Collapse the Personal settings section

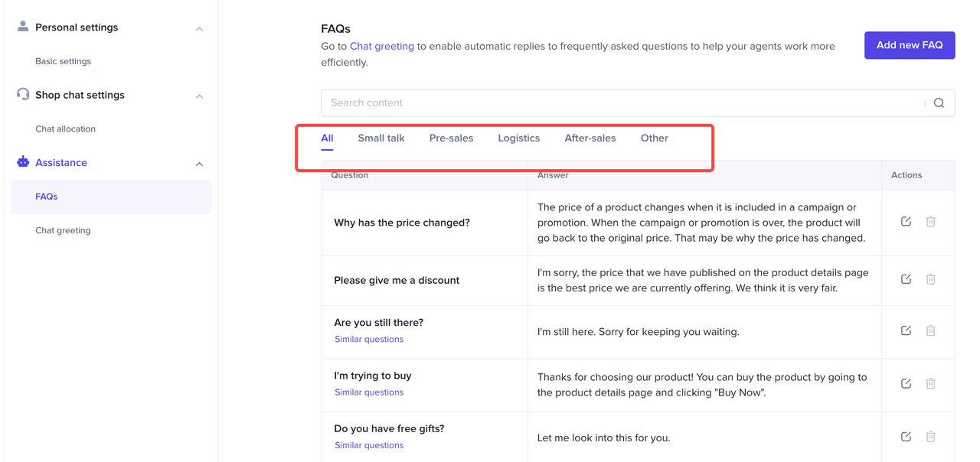point(199,29)
